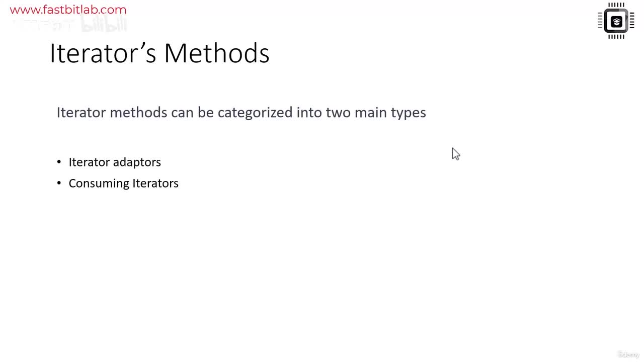Select the Iterator adaptors bullet text
Screen dimensions: 644x362
click(115, 162)
